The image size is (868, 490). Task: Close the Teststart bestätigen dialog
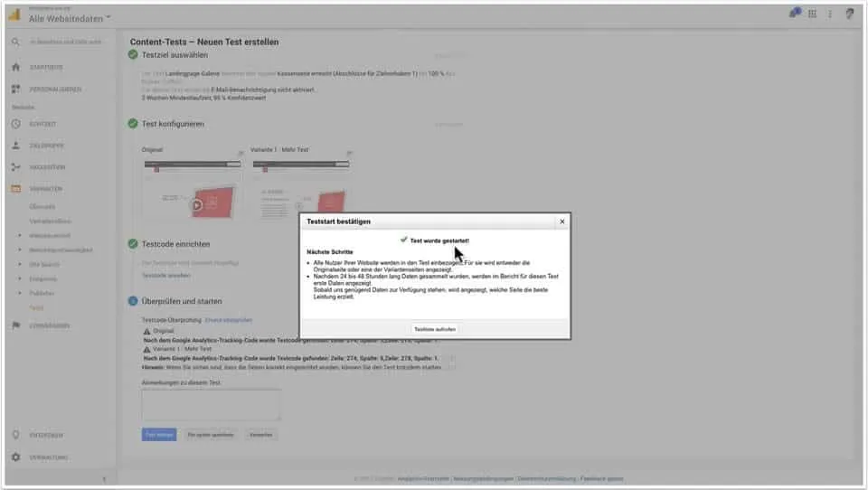561,221
